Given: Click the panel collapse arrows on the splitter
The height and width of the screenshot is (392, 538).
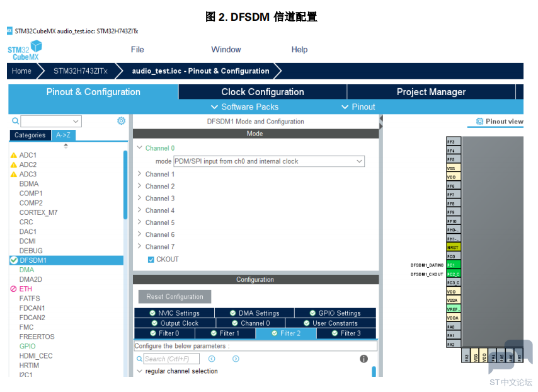Looking at the screenshot, I should (x=381, y=122).
